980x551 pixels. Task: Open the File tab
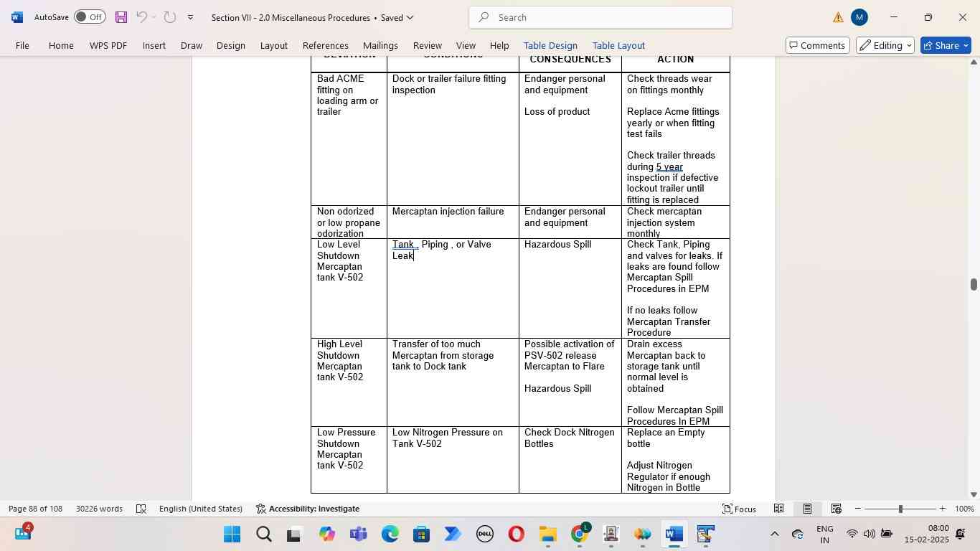tap(22, 45)
